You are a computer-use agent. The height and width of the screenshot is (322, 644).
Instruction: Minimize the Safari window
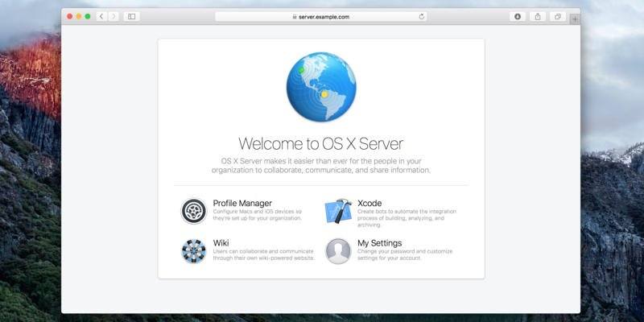[x=78, y=16]
